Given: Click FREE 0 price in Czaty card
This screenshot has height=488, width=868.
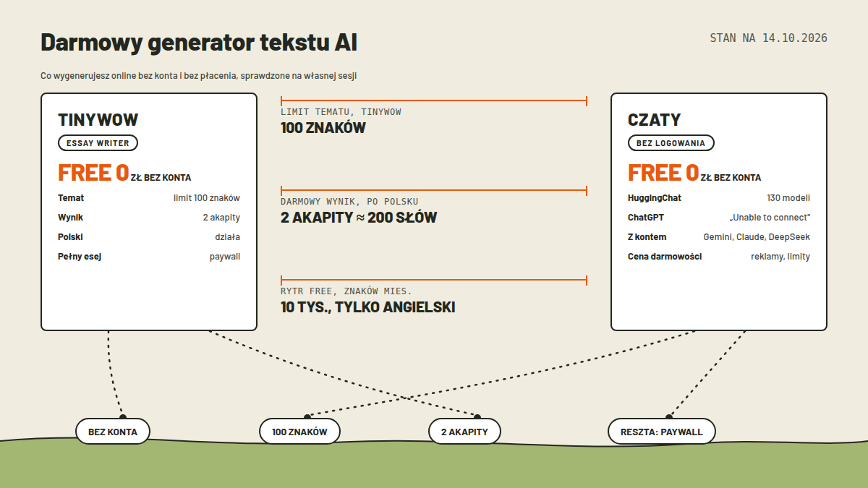Looking at the screenshot, I should click(x=663, y=173).
